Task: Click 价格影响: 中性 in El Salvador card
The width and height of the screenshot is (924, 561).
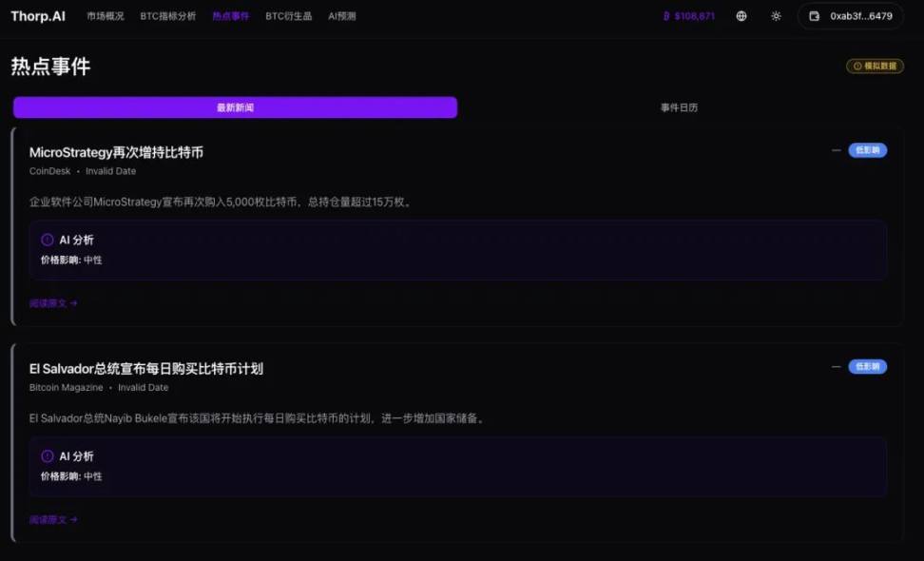Action: pyautogui.click(x=71, y=476)
